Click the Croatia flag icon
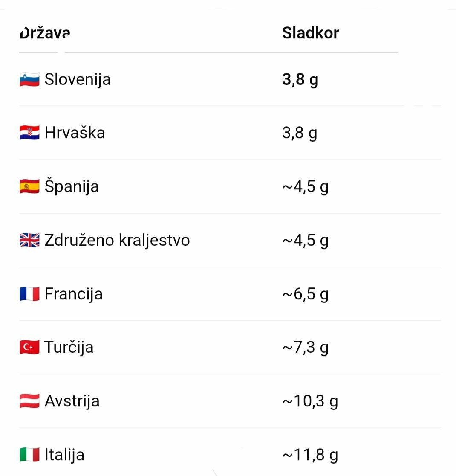The height and width of the screenshot is (476, 456). [x=29, y=133]
